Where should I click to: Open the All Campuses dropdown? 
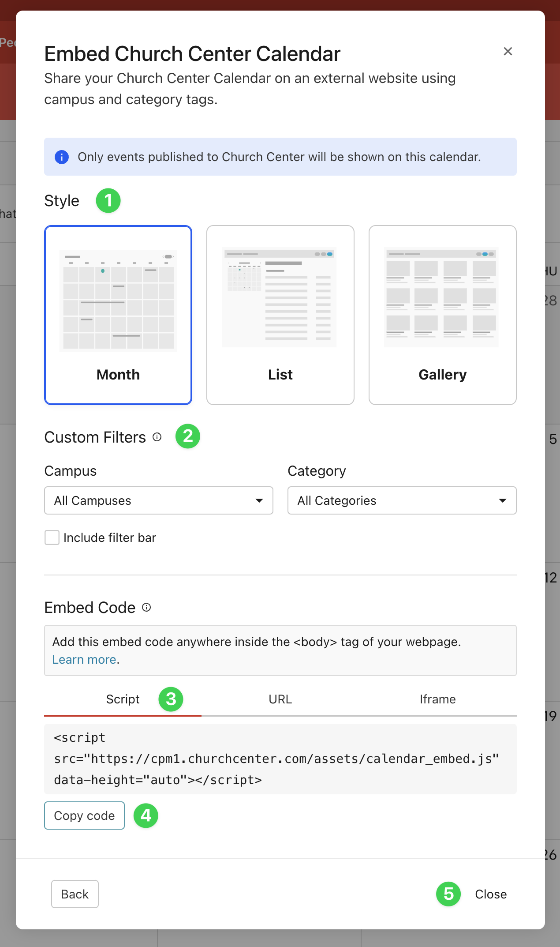tap(159, 500)
